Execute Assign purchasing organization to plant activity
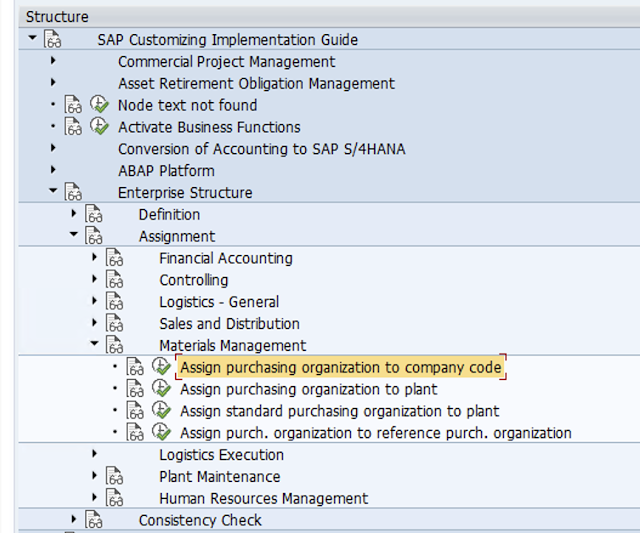Screen dimensions: 640x533 pos(161,388)
